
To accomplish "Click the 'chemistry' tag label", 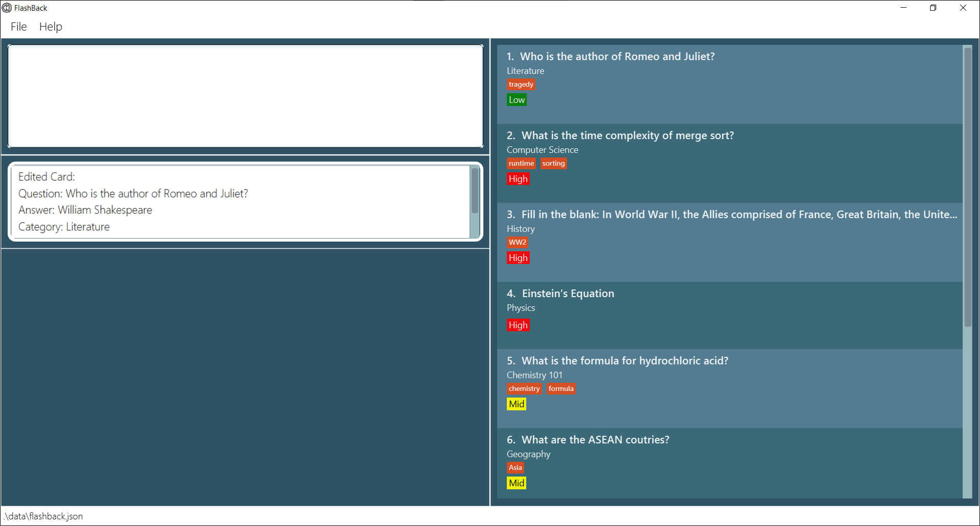I will pyautogui.click(x=524, y=389).
